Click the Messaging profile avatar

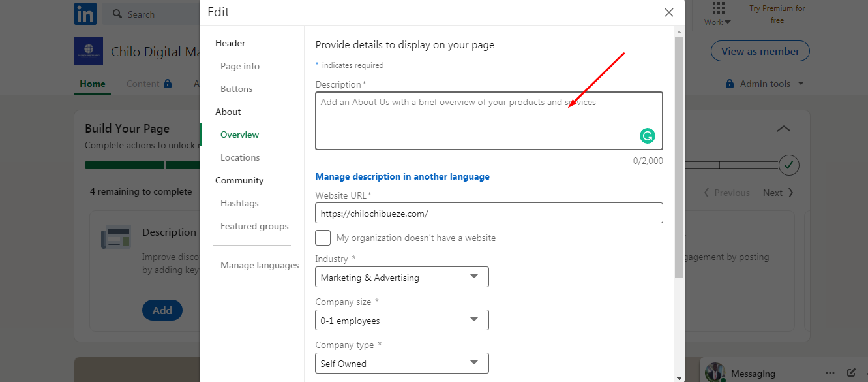pos(715,372)
